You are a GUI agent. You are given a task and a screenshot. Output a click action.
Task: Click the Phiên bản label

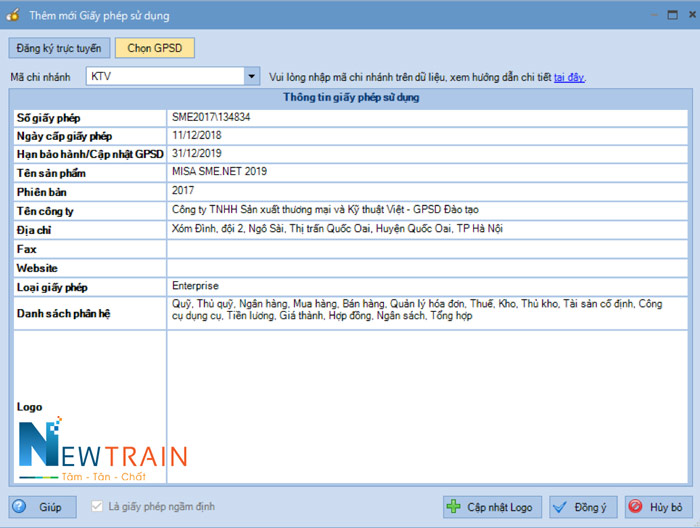coord(42,192)
